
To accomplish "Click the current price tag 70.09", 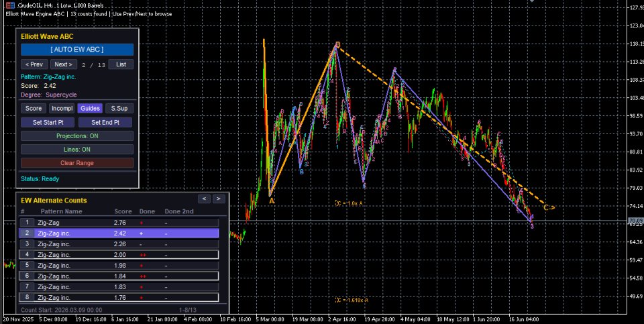I will coord(635,221).
